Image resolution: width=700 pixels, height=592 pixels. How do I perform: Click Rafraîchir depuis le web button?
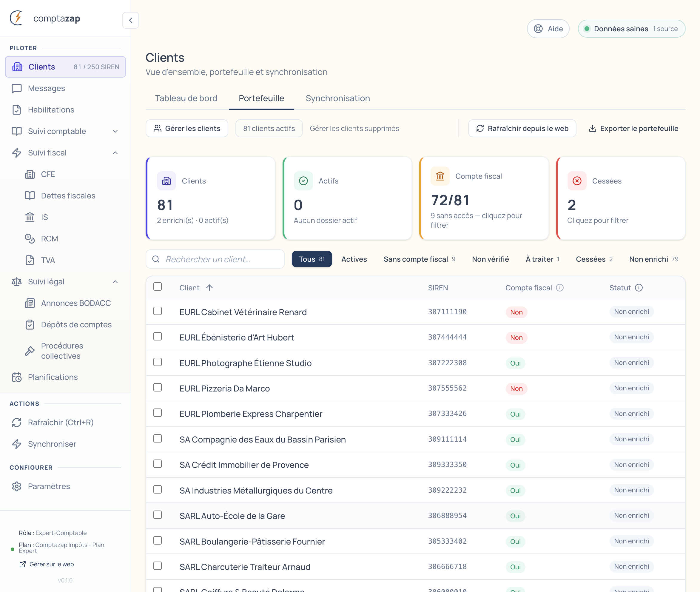coord(522,129)
